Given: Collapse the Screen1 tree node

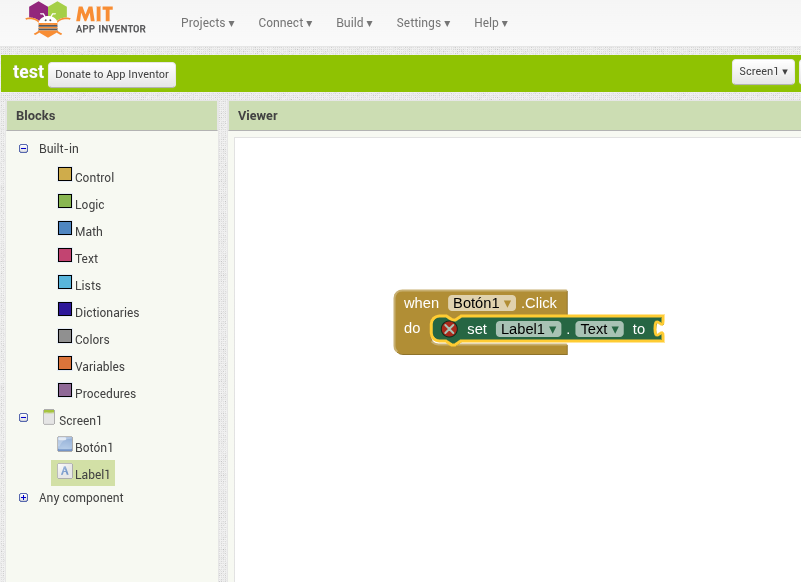Looking at the screenshot, I should 23,419.
